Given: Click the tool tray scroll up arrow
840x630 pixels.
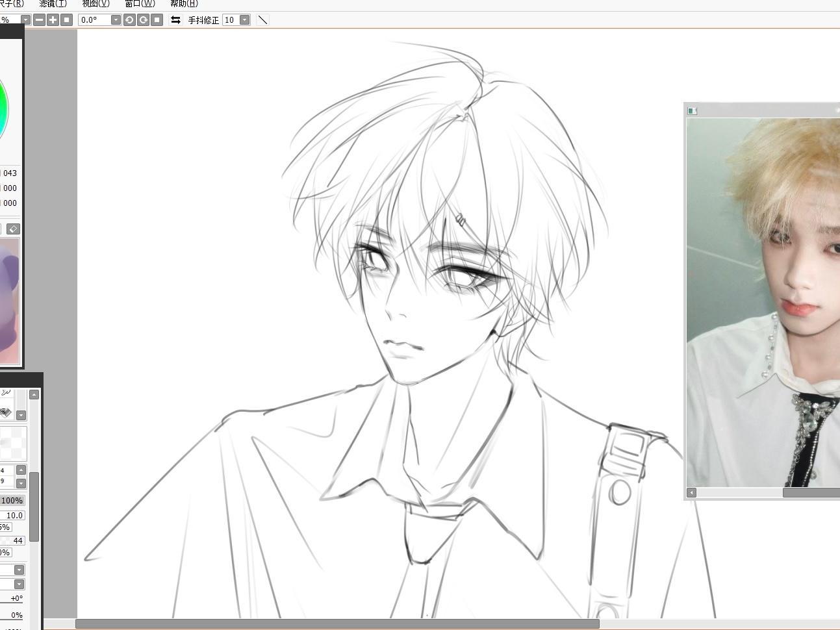Looking at the screenshot, I should coord(34,394).
